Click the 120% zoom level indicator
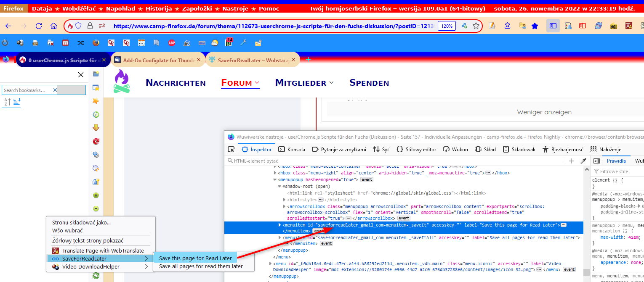The image size is (644, 282). pos(447,26)
